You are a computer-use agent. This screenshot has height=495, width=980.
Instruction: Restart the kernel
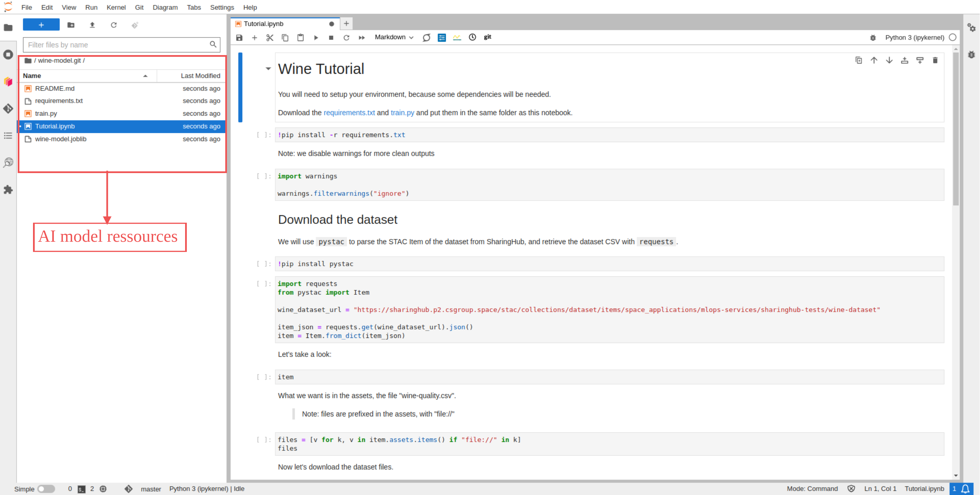pos(346,37)
